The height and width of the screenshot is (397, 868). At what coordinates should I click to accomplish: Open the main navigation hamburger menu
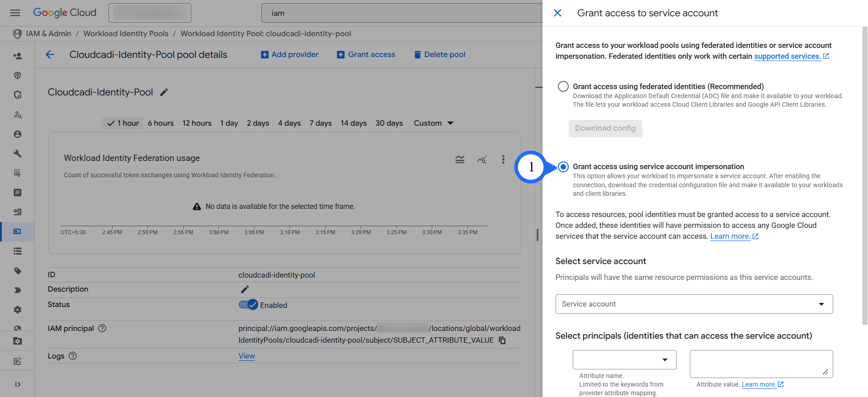pyautogui.click(x=15, y=13)
